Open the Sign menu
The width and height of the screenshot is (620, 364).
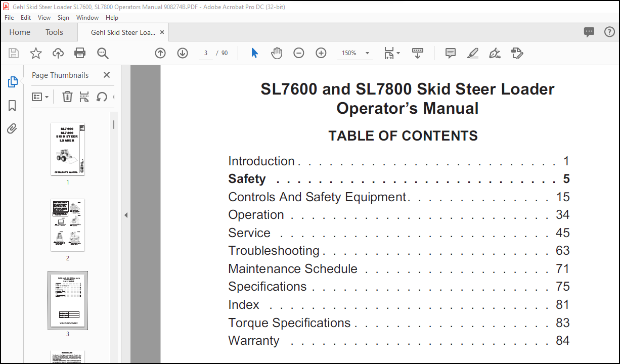tap(63, 17)
